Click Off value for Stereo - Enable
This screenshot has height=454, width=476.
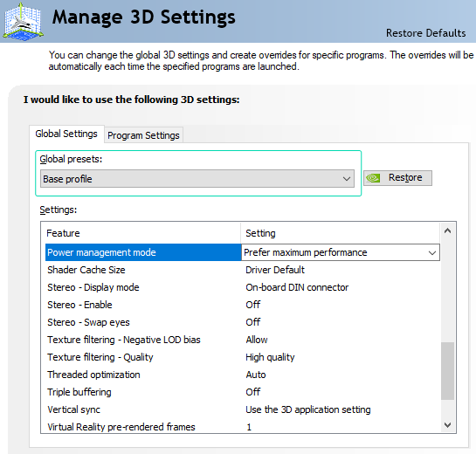click(x=253, y=305)
